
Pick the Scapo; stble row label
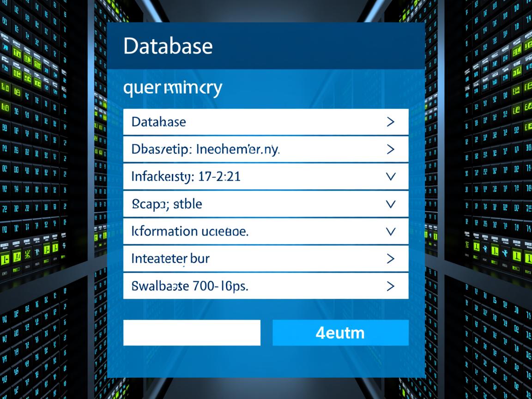point(167,204)
